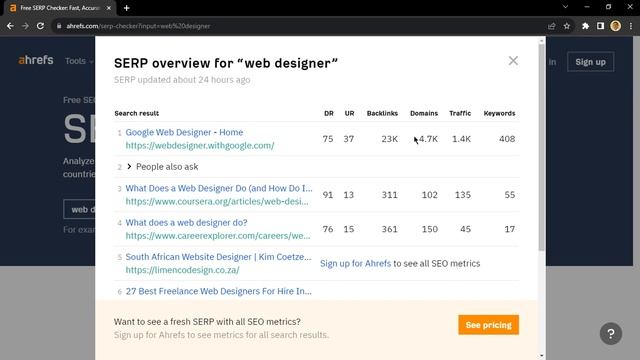
Task: Open the careerexplorer.com URL link
Action: (x=218, y=236)
